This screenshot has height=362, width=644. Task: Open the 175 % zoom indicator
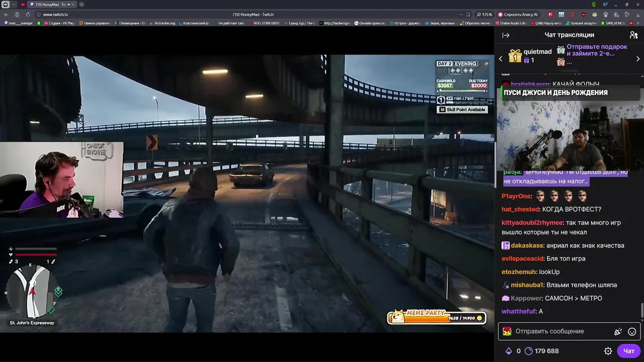pos(485,15)
